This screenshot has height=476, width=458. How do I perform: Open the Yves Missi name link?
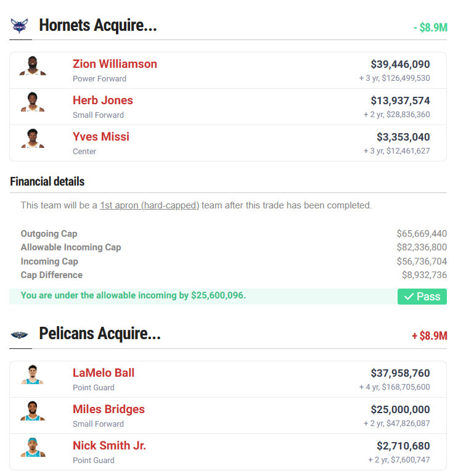click(x=101, y=137)
